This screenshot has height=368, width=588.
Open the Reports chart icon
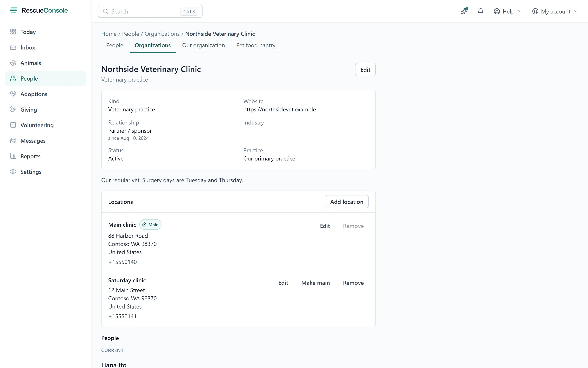[13, 156]
